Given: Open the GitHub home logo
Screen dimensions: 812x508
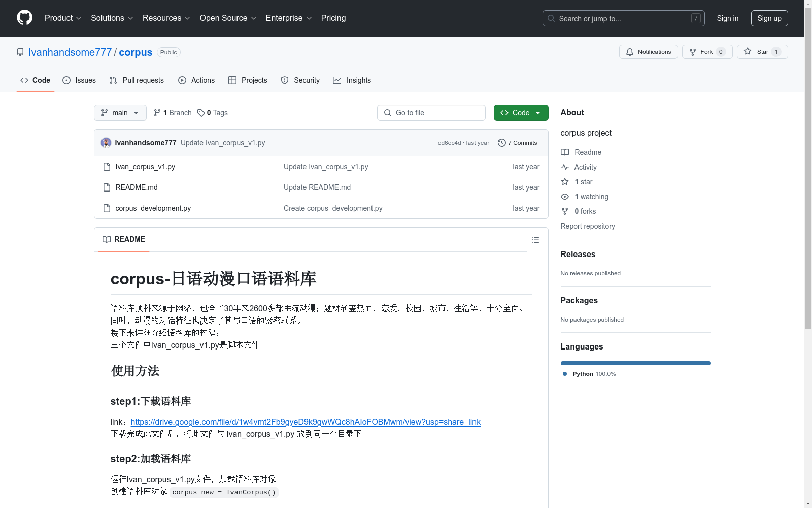Looking at the screenshot, I should tap(24, 18).
